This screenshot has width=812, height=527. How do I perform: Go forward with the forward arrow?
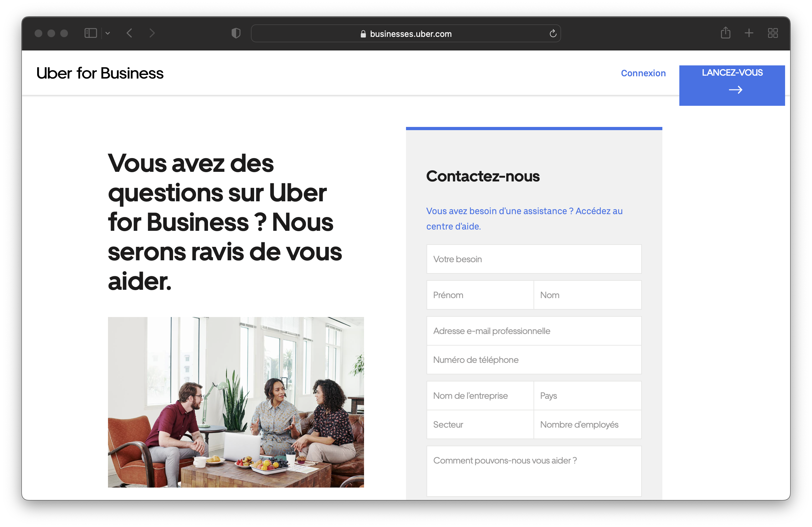[152, 33]
